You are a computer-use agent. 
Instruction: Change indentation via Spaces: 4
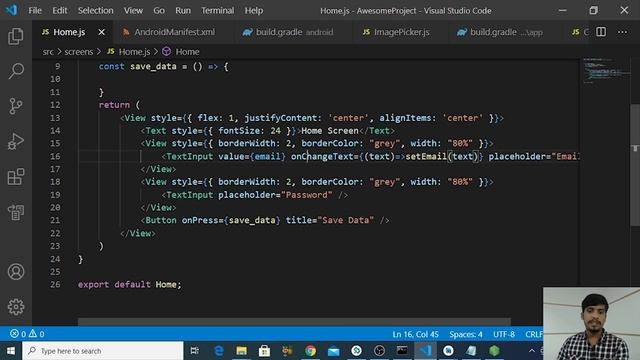[466, 334]
